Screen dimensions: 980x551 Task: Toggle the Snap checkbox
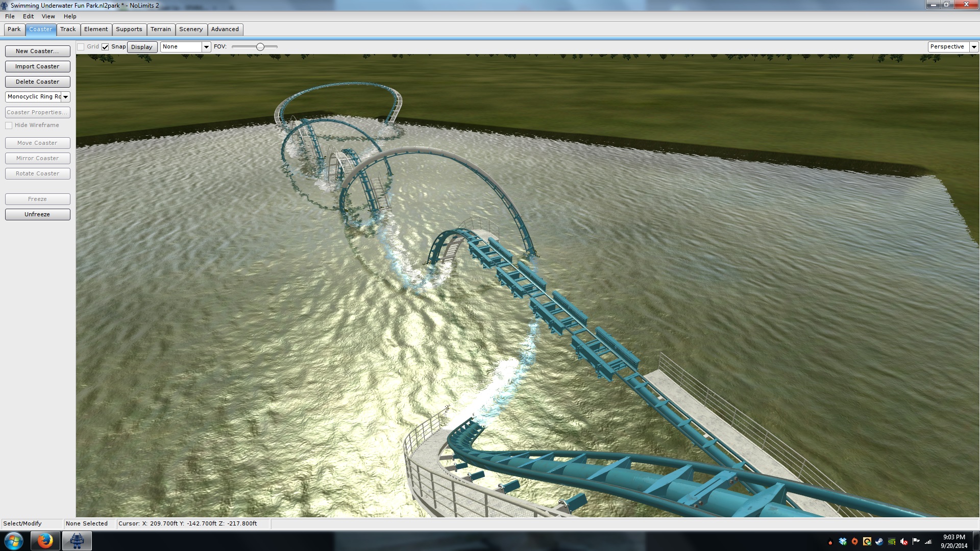(105, 47)
